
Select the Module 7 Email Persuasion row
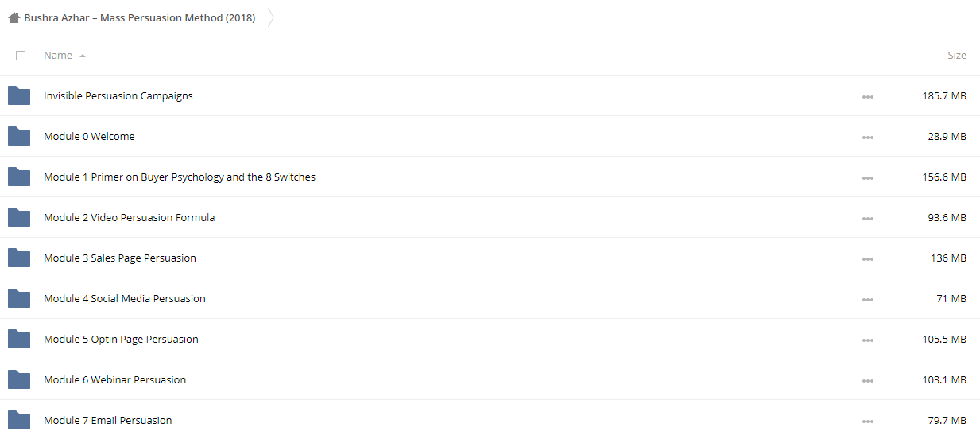point(490,420)
